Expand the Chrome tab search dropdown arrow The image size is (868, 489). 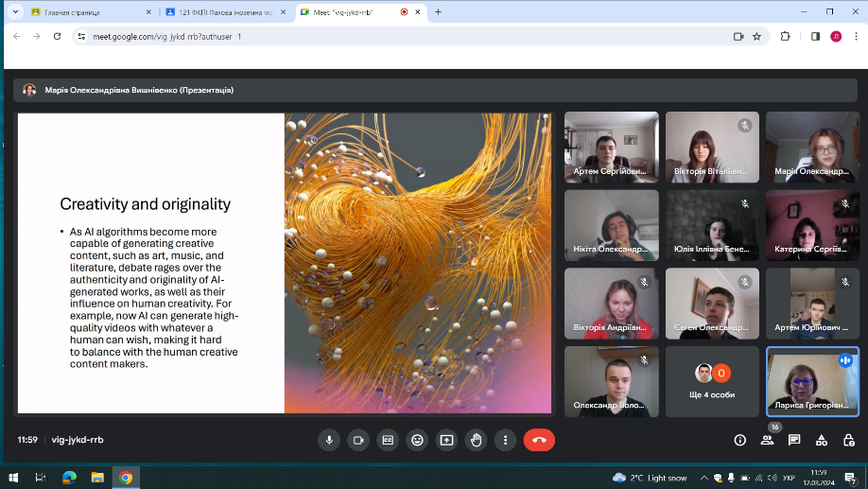(15, 12)
